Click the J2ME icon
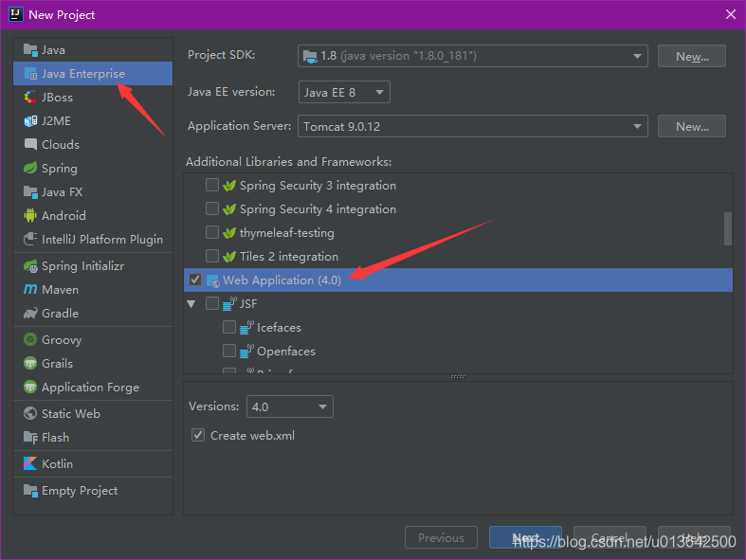Image resolution: width=746 pixels, height=560 pixels. 30,121
